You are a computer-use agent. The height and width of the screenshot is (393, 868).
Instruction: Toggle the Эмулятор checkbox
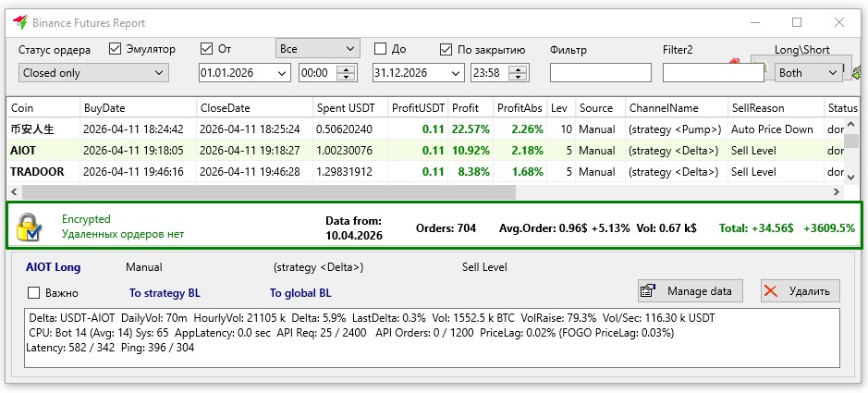[x=116, y=49]
